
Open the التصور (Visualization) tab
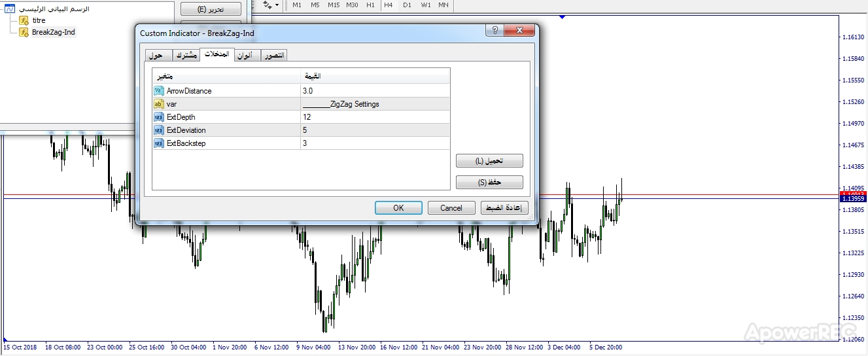click(x=275, y=56)
